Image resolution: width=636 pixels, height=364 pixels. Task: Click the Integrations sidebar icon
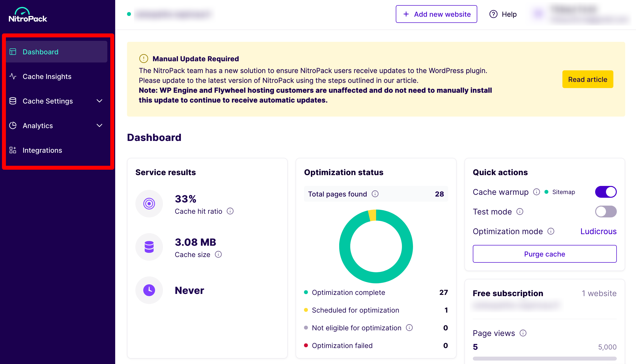click(x=13, y=150)
